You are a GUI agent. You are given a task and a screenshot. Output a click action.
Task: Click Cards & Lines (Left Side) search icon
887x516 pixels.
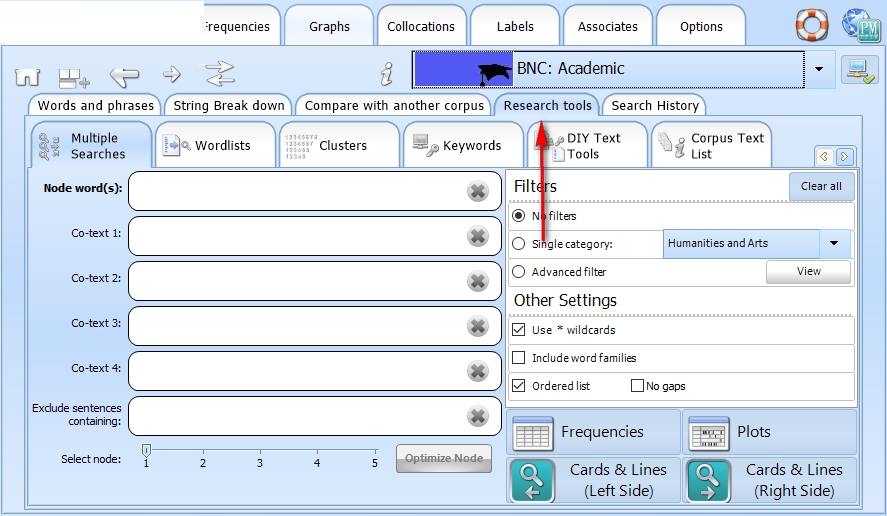[x=532, y=480]
